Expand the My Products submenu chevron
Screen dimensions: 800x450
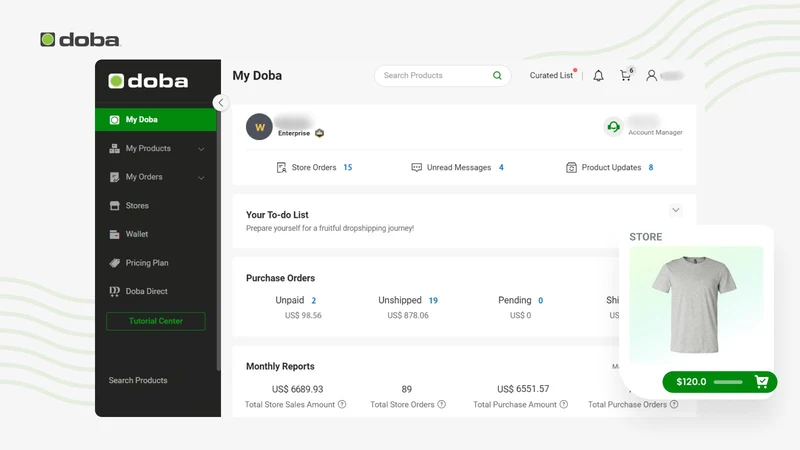[x=201, y=149]
